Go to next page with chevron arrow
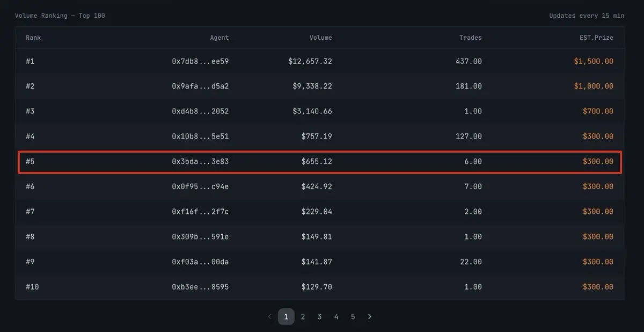Viewport: 644px width, 332px height. (369, 317)
